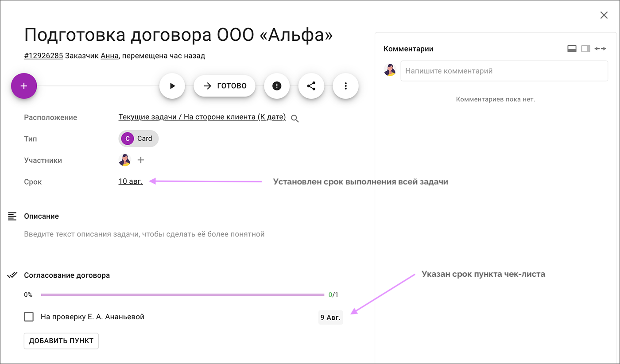Image resolution: width=620 pixels, height=364 pixels.
Task: Move card with the ГОТОВО button
Action: pyautogui.click(x=225, y=86)
